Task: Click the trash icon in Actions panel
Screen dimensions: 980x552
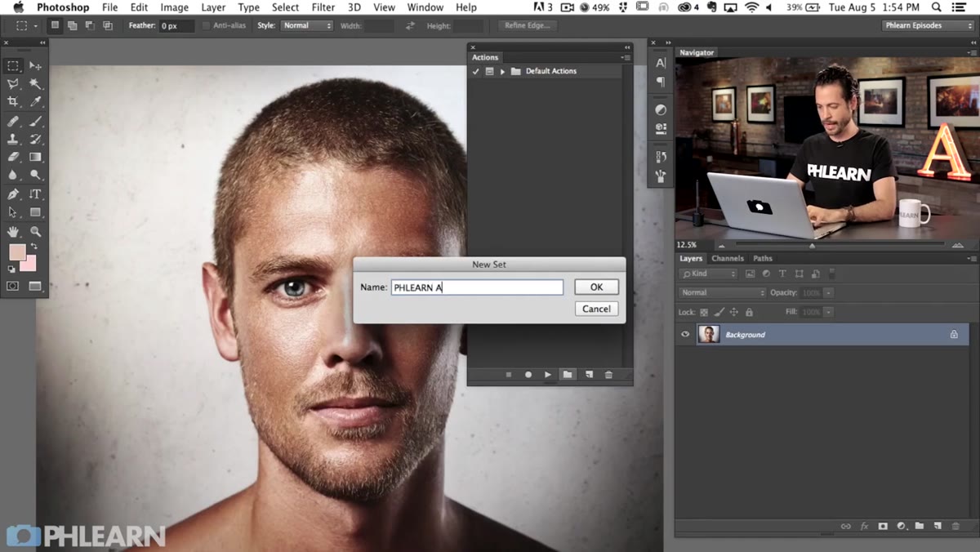Action: click(608, 375)
